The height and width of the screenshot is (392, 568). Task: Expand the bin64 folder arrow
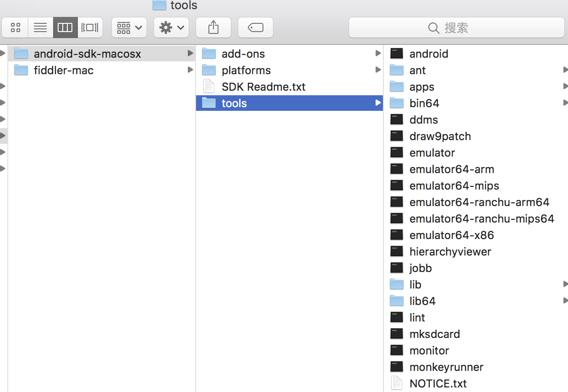tap(565, 103)
